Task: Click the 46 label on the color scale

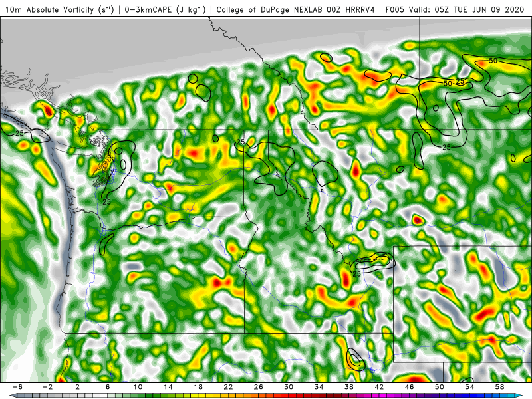Action: 409,387
